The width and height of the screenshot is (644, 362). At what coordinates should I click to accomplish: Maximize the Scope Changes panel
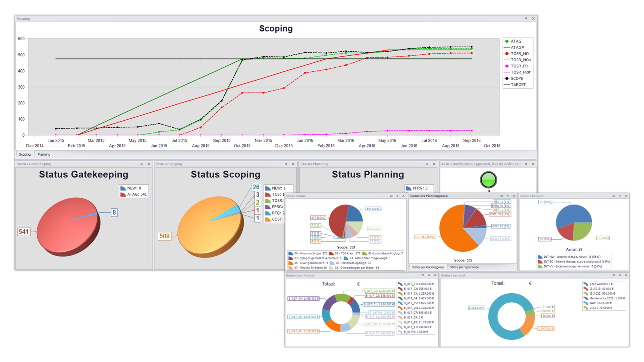click(x=614, y=196)
